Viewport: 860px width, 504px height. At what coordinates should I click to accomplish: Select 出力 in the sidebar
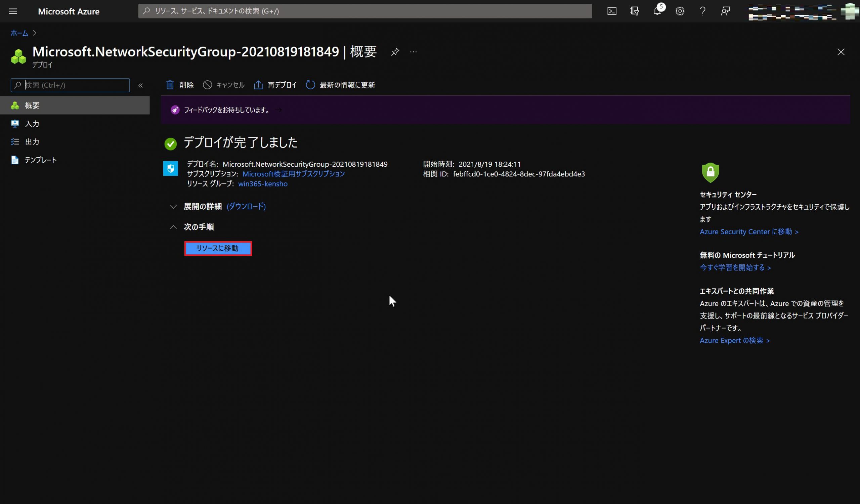click(x=32, y=141)
